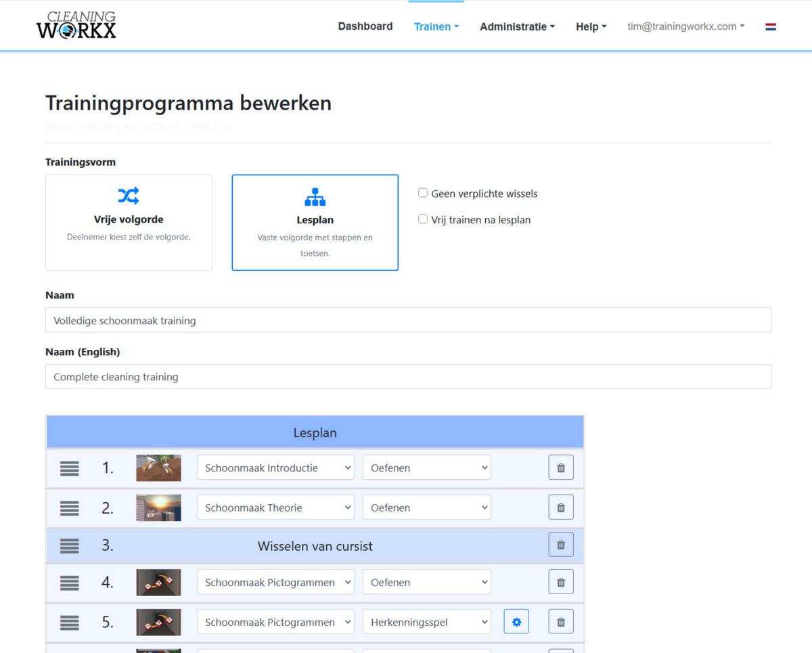Open the Administratie menu
The width and height of the screenshot is (812, 653).
[x=517, y=26]
